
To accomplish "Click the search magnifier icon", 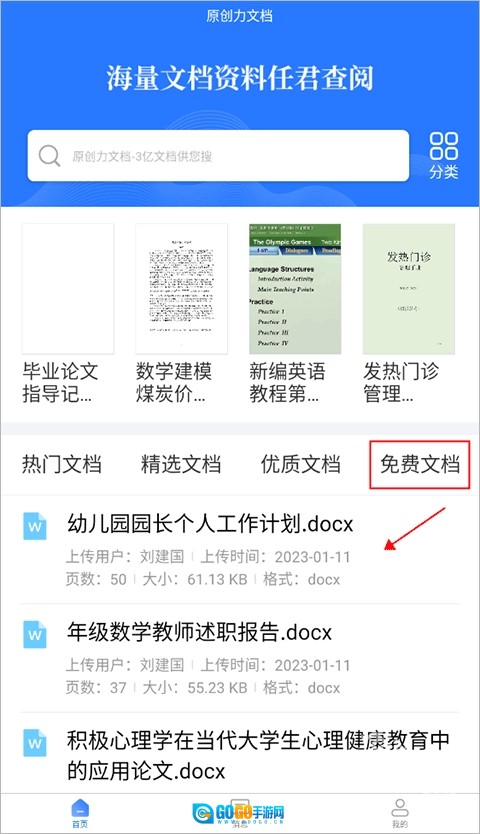I will tap(49, 156).
